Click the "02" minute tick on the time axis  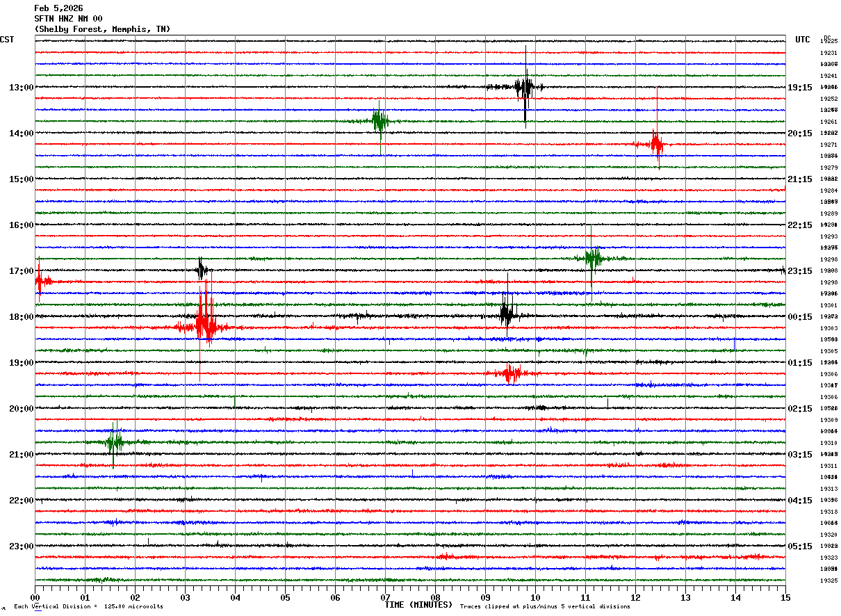135,597
